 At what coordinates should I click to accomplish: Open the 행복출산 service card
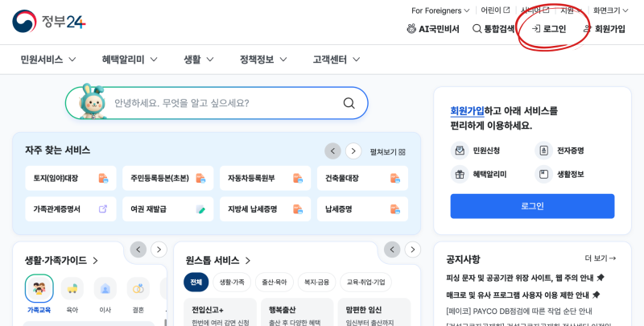point(297,312)
